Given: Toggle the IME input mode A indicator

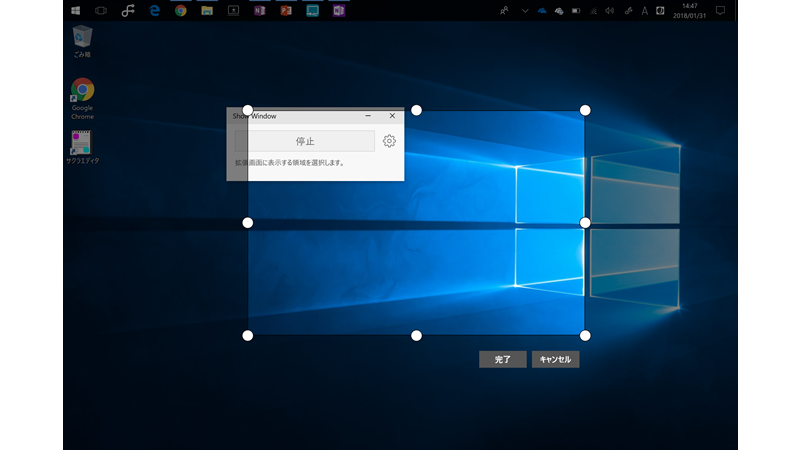Looking at the screenshot, I should (x=644, y=11).
